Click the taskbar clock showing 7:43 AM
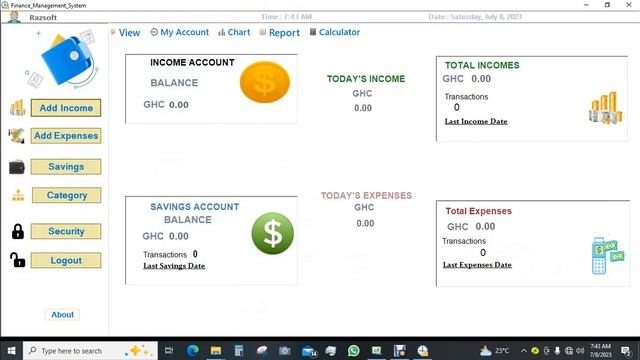This screenshot has height=360, width=640. click(x=601, y=351)
